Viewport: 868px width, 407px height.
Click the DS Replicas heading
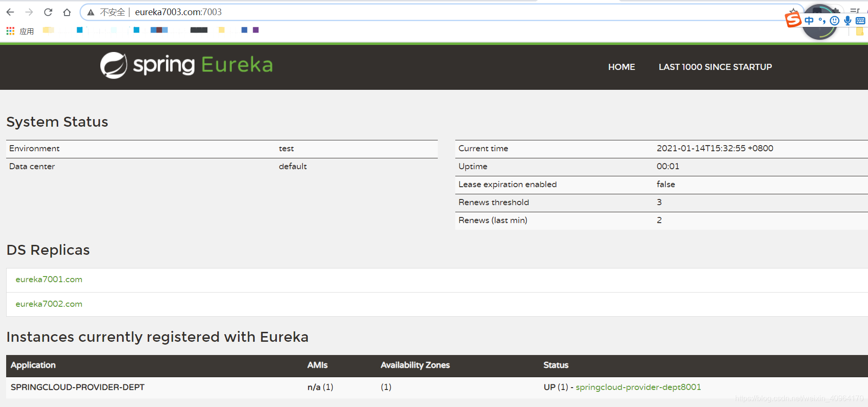pyautogui.click(x=48, y=250)
